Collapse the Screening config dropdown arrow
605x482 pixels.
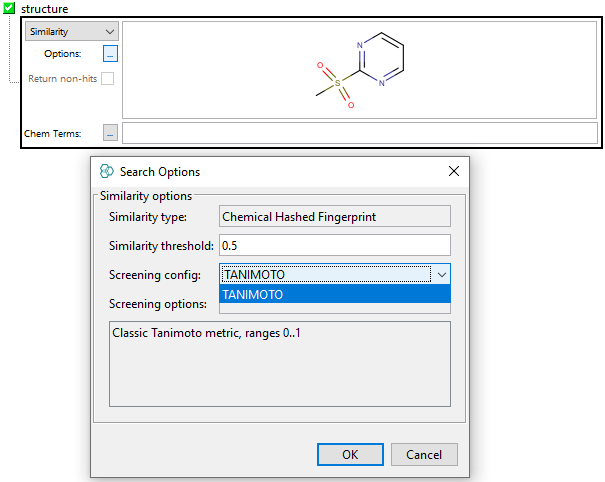click(441, 274)
